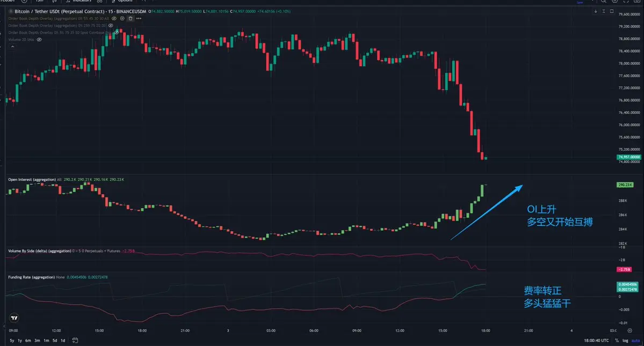Open timezone menu at 18:00:40 UTC

tap(596, 341)
